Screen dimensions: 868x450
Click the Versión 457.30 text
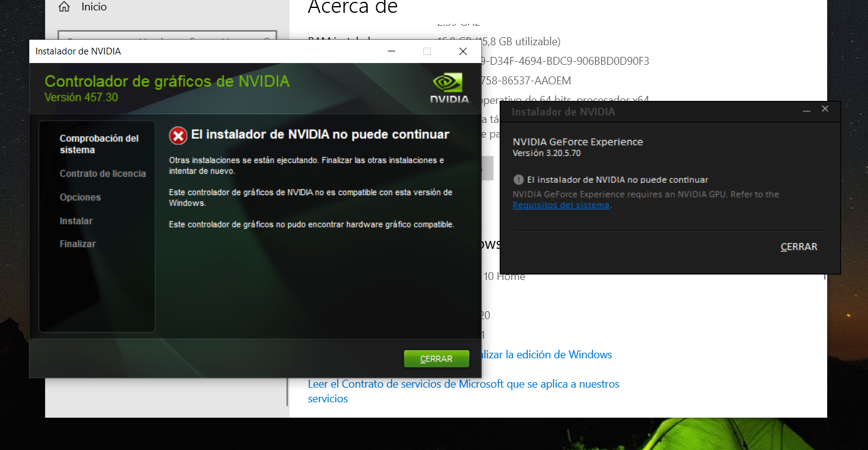pos(81,97)
